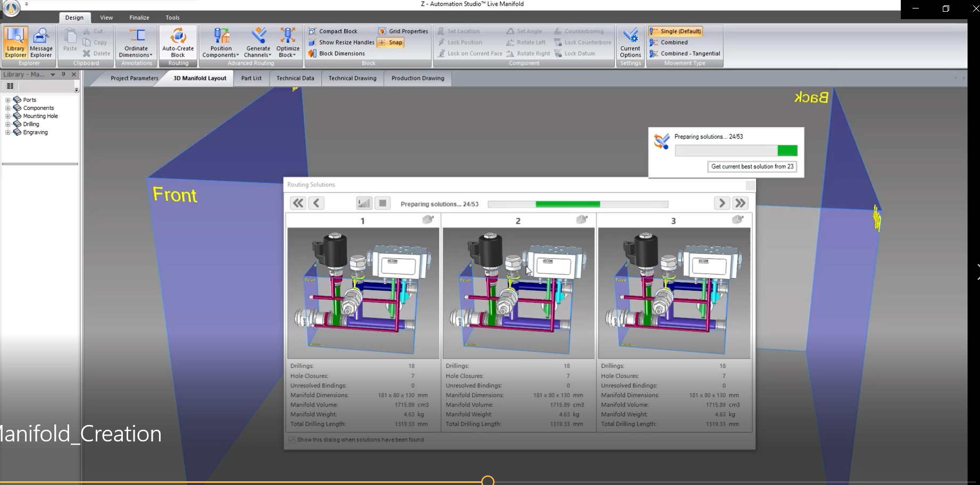Screen dimensions: 980x485
Task: Open the Part List tab
Action: pos(252,78)
